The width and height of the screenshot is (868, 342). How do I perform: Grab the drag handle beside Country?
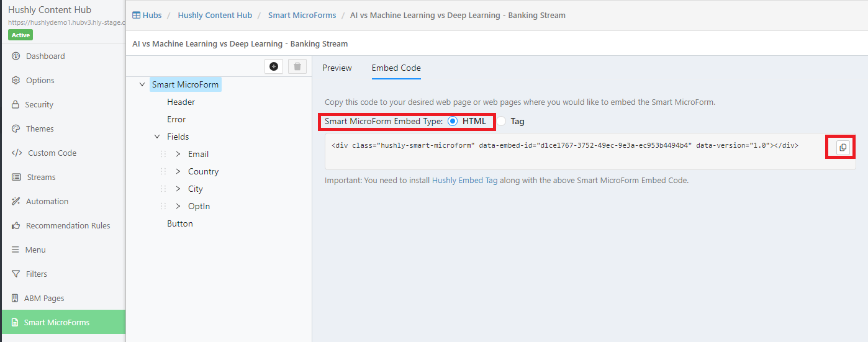coord(163,171)
